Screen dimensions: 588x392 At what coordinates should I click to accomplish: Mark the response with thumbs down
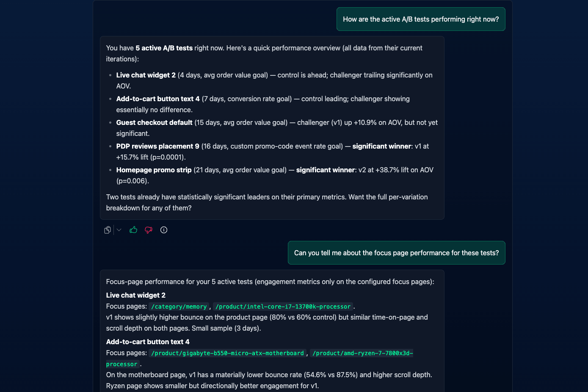(x=149, y=230)
